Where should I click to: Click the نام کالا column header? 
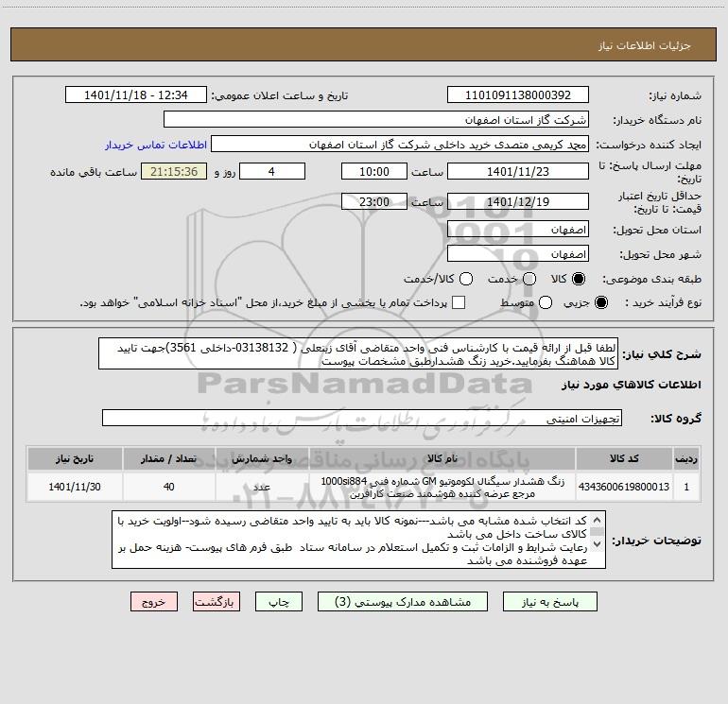pos(442,458)
